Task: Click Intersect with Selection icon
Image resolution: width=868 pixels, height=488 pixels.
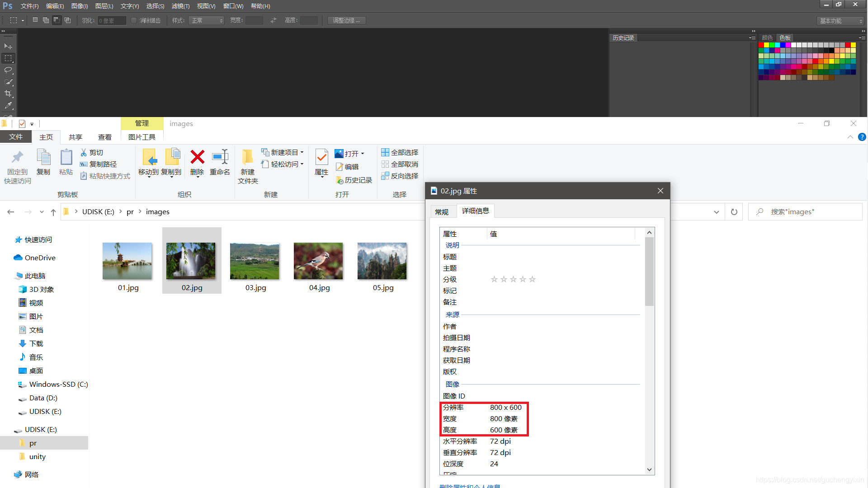Action: (68, 20)
